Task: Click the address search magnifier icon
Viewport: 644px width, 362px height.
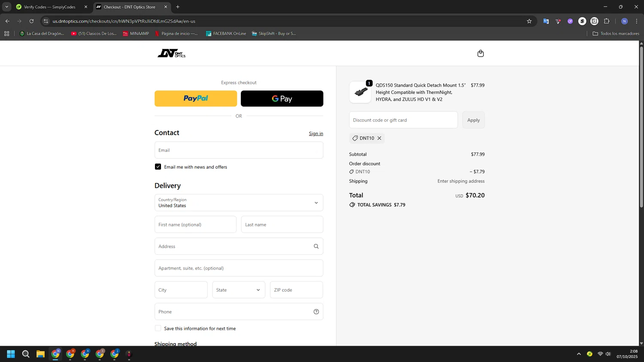Action: coord(316,246)
